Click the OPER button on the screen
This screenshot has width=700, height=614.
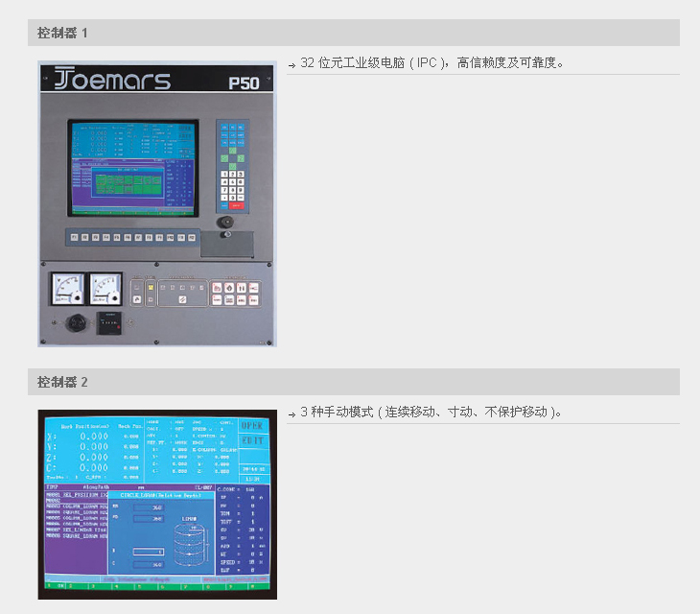251,425
